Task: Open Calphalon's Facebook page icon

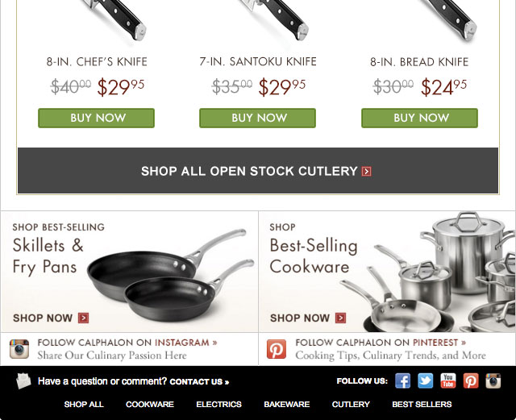Action: point(403,380)
